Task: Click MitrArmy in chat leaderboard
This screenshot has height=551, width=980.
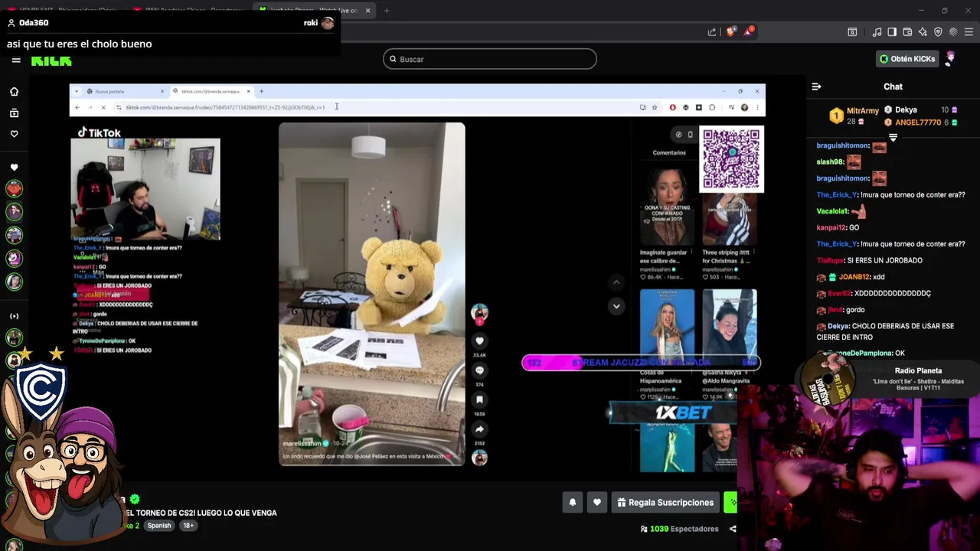Action: (x=863, y=111)
